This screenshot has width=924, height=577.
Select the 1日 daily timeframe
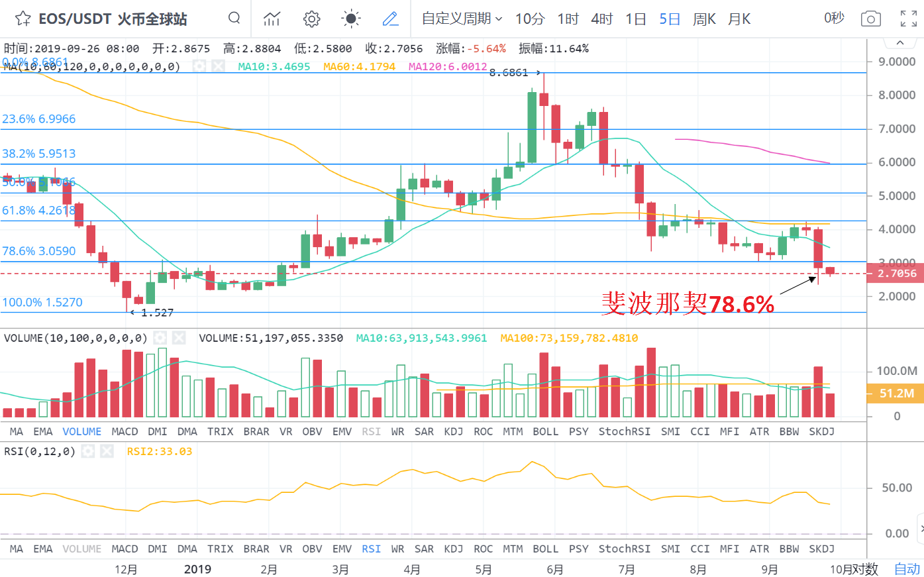pyautogui.click(x=635, y=19)
